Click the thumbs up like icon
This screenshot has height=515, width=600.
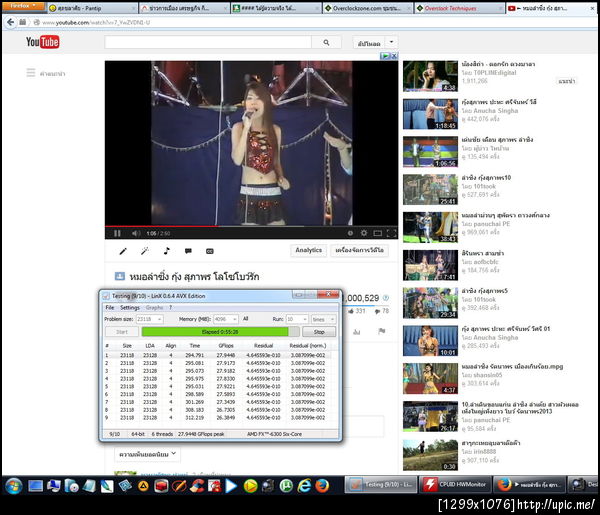click(351, 311)
